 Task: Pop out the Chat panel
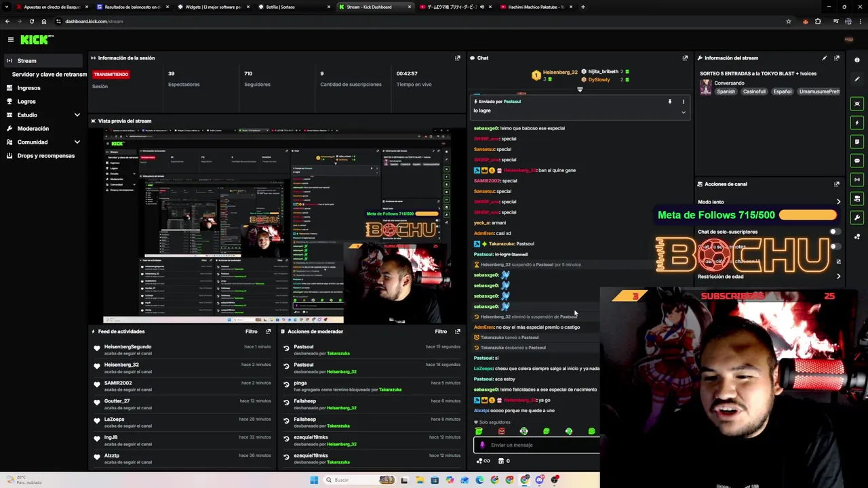(x=685, y=58)
